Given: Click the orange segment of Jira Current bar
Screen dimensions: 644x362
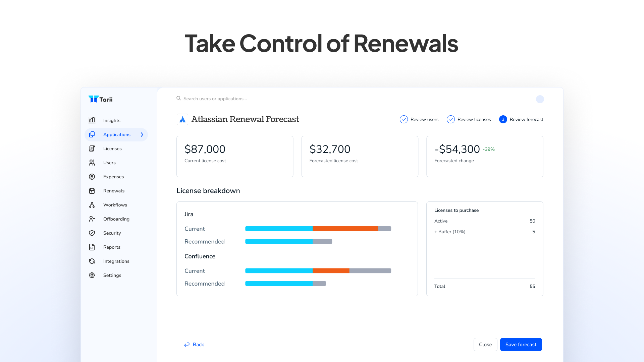Looking at the screenshot, I should pyautogui.click(x=345, y=229).
